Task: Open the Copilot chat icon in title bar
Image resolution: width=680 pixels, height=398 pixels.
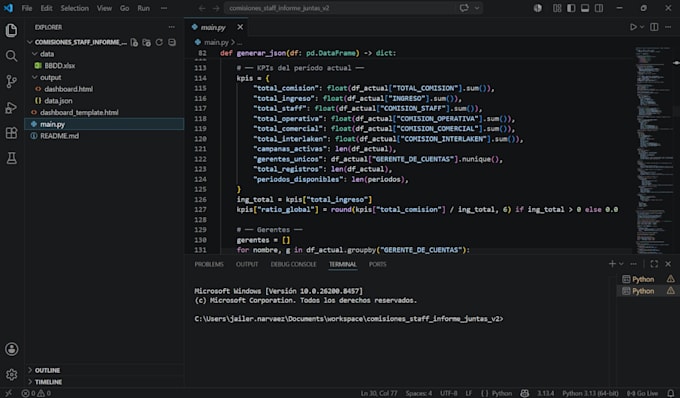Action: [464, 8]
